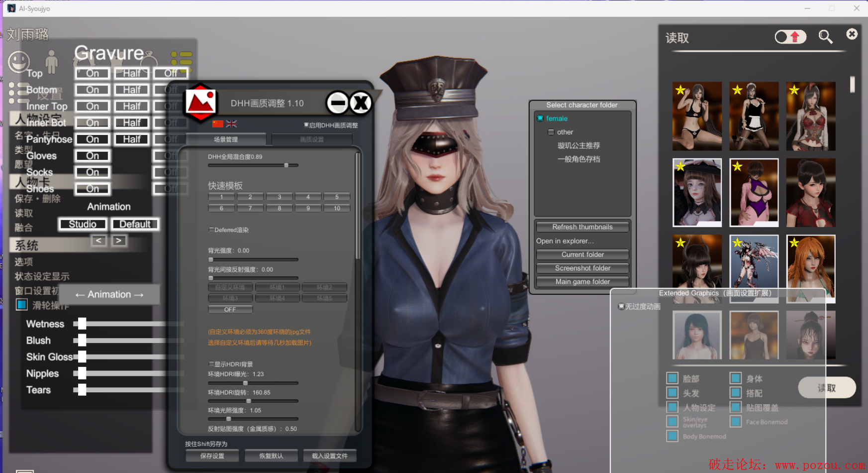868x473 pixels.
Task: Select the red-dress ponytail character thumbnail
Action: pos(811,193)
